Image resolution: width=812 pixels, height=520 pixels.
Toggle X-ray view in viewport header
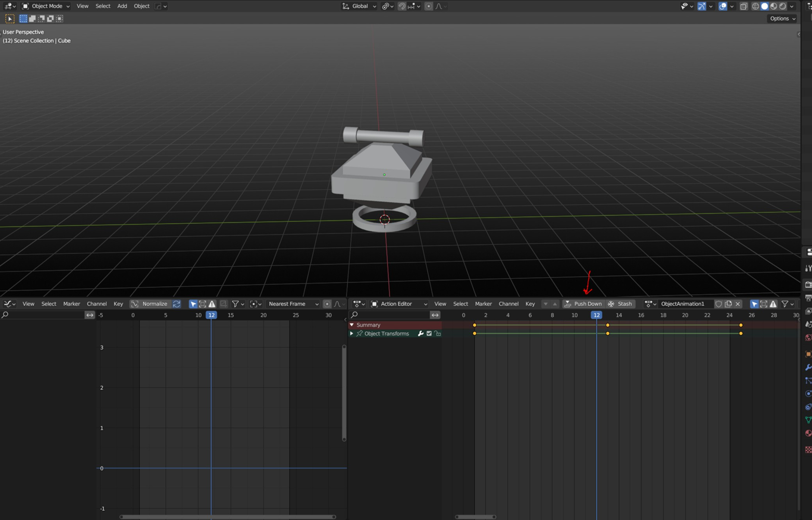coord(743,6)
